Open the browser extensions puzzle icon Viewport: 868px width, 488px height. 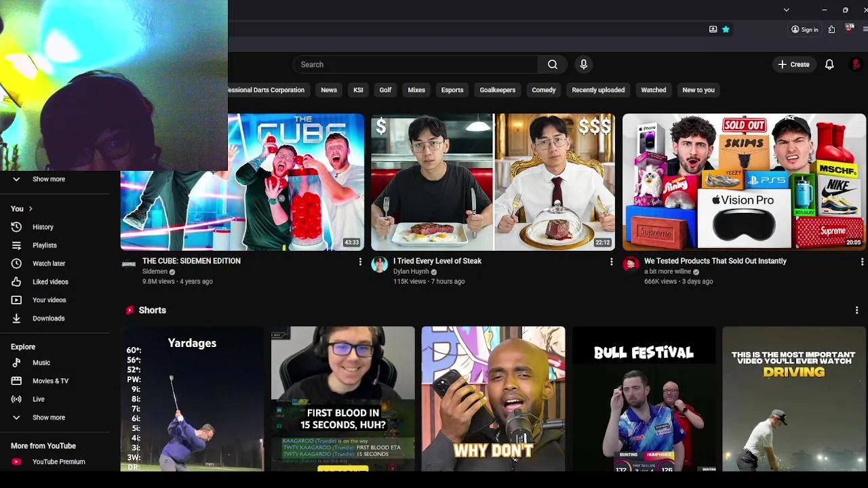[831, 29]
